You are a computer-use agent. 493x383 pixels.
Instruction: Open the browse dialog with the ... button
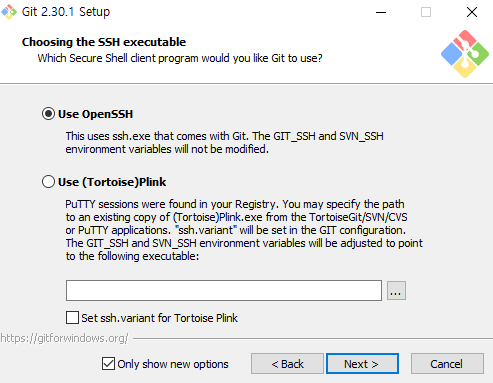[396, 291]
